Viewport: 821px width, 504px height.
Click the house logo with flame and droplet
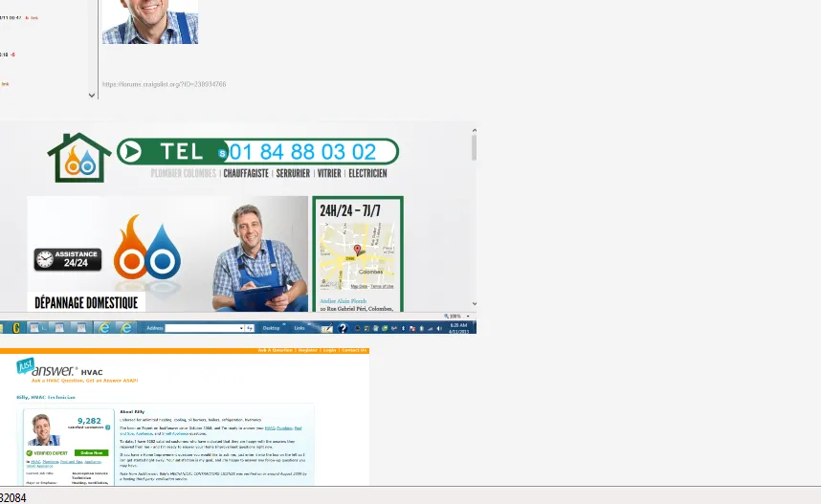[79, 158]
